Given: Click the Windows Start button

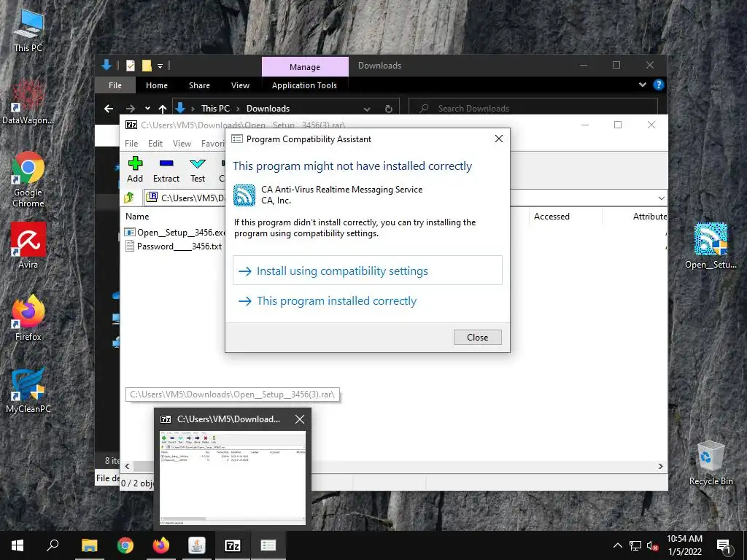Looking at the screenshot, I should click(18, 545).
